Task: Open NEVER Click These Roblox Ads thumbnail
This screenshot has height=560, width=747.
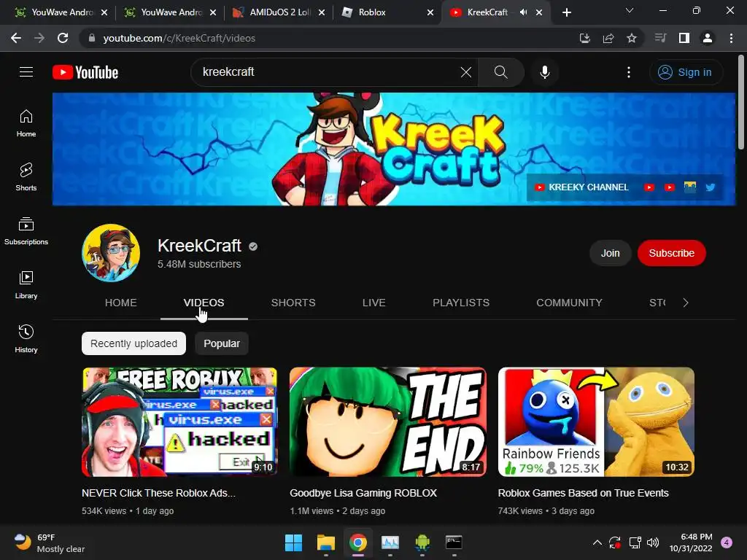Action: [179, 421]
